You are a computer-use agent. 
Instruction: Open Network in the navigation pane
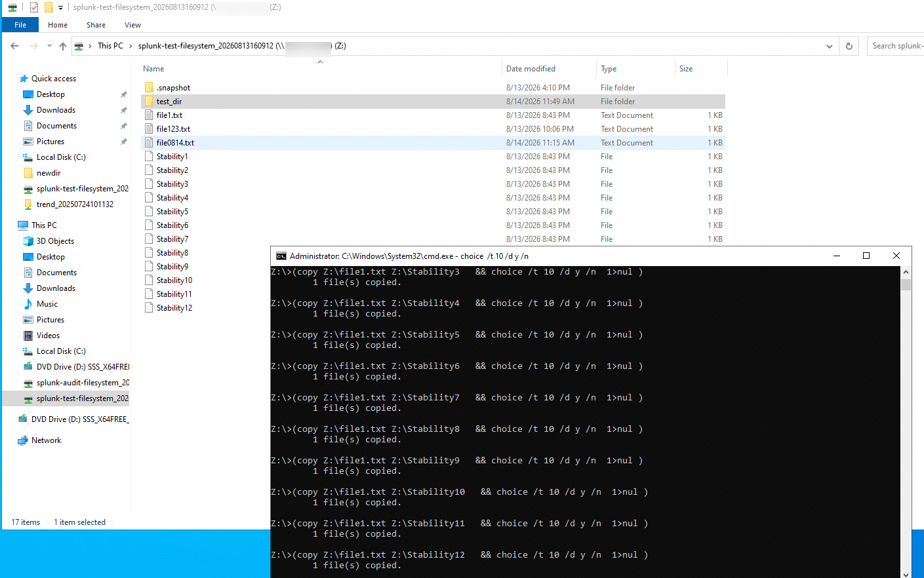coord(46,440)
